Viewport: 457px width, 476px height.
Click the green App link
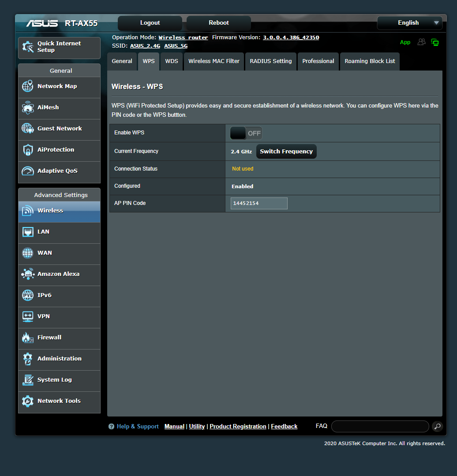pos(405,42)
